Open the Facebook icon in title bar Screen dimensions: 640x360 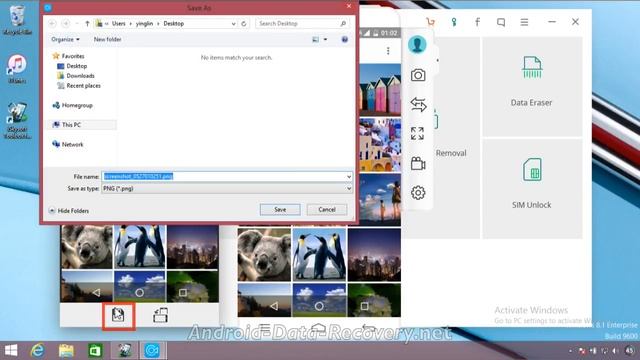point(477,22)
